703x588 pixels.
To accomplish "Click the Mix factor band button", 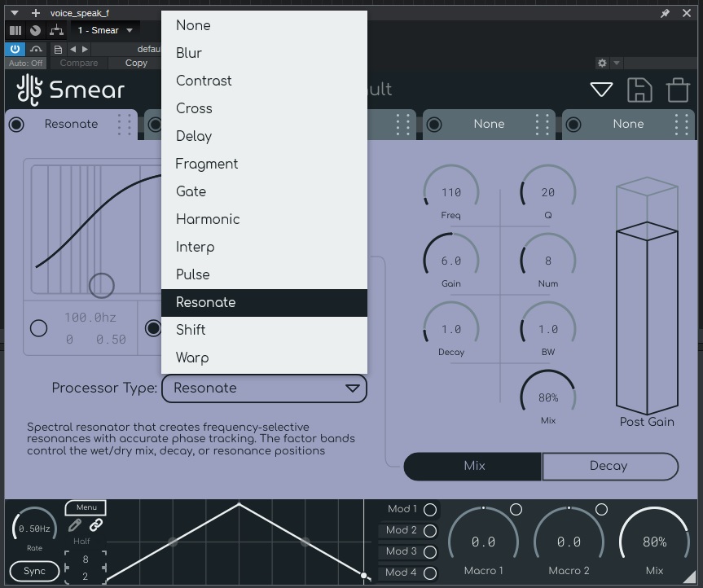I will point(473,466).
